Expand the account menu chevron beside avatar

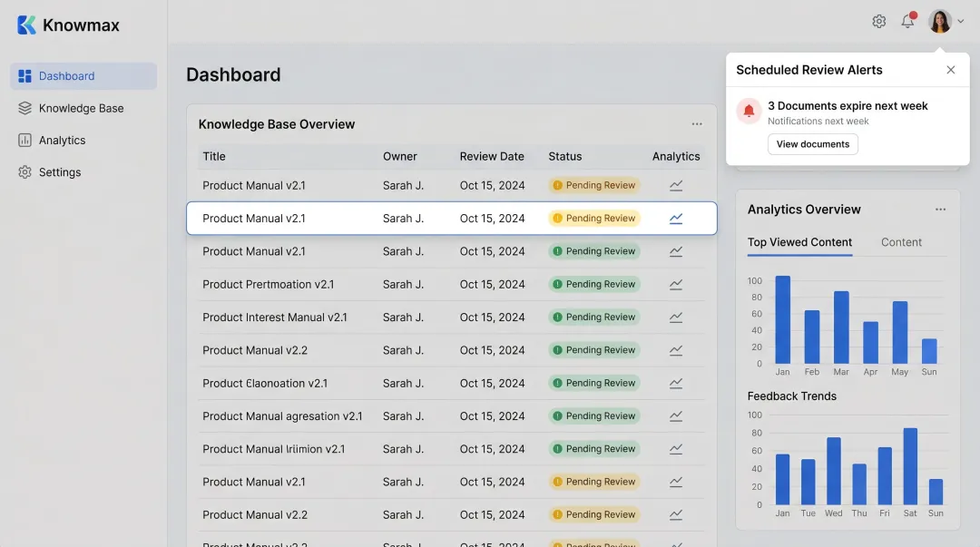(x=961, y=21)
